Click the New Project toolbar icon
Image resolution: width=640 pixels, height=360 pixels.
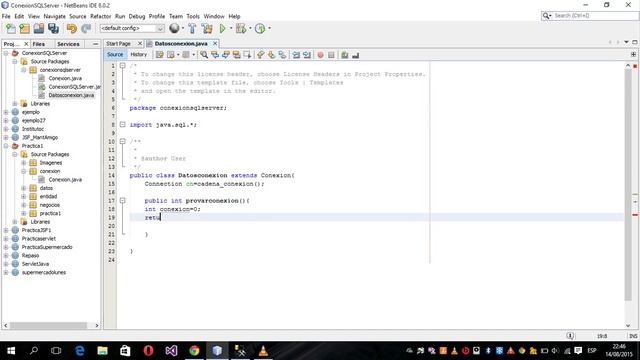click(24, 29)
